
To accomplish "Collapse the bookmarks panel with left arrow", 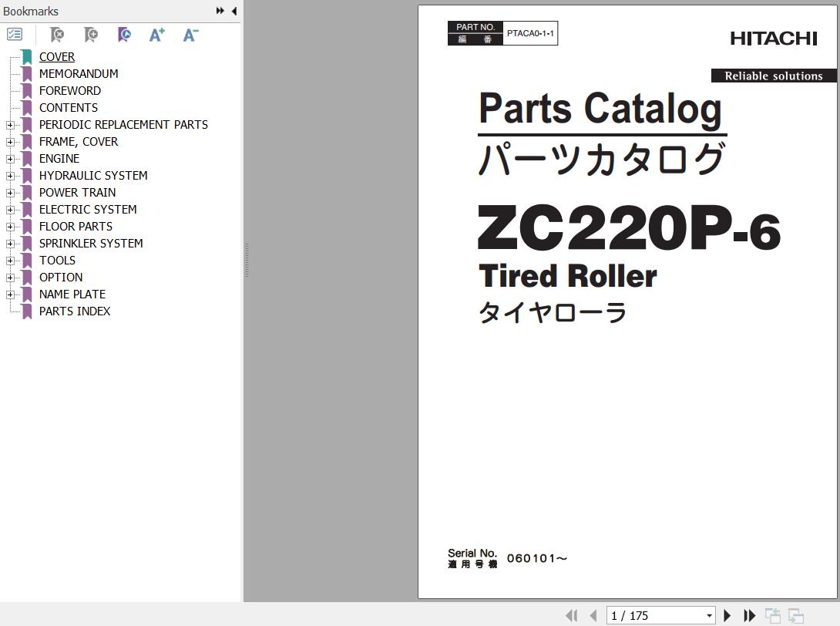I will click(x=234, y=11).
